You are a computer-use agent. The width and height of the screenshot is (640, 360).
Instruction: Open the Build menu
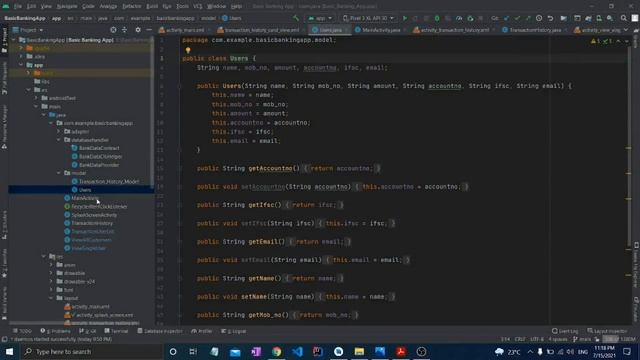point(152,6)
